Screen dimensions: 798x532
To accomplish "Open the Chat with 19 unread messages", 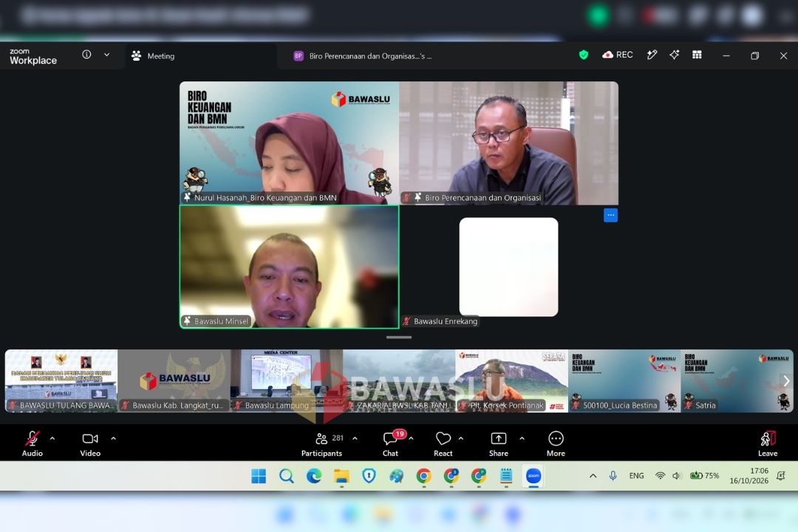I will tap(391, 443).
